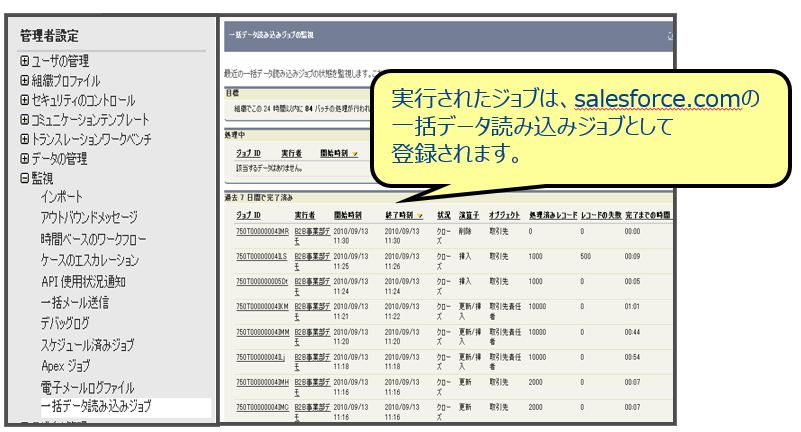
Task: Open job ID ending IMR
Action: coord(263,231)
